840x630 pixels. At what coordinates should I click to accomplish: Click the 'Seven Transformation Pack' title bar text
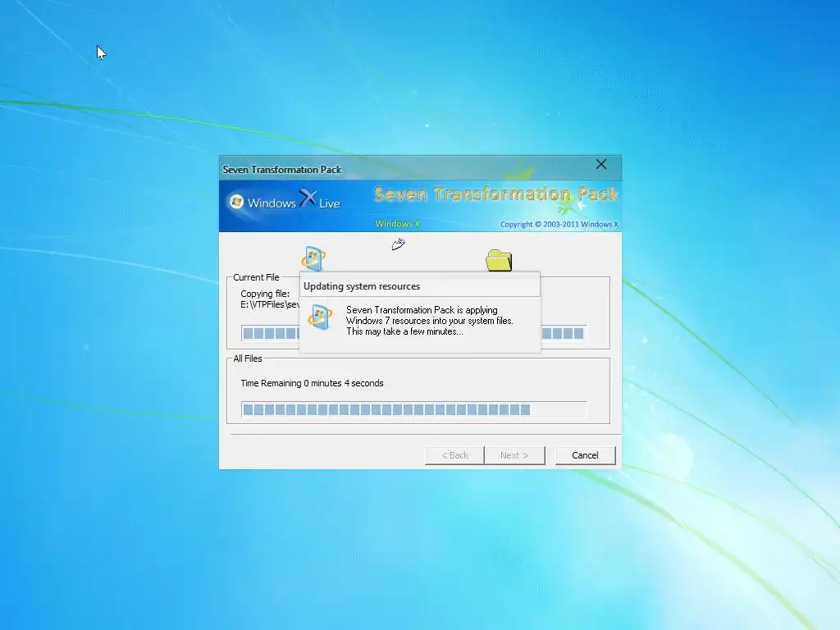pos(282,169)
